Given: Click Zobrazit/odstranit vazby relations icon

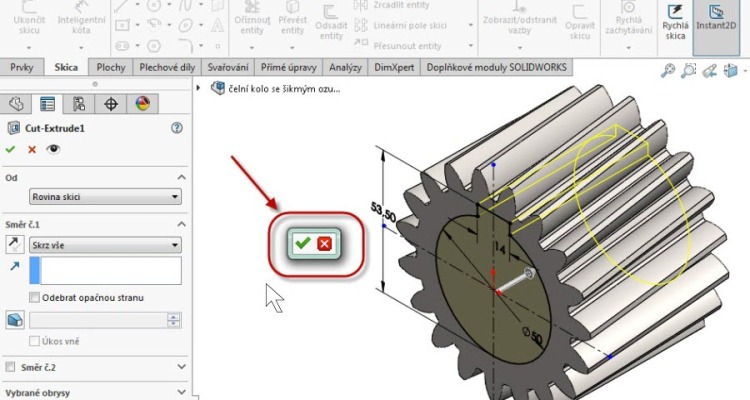Looking at the screenshot, I should coord(519,6).
